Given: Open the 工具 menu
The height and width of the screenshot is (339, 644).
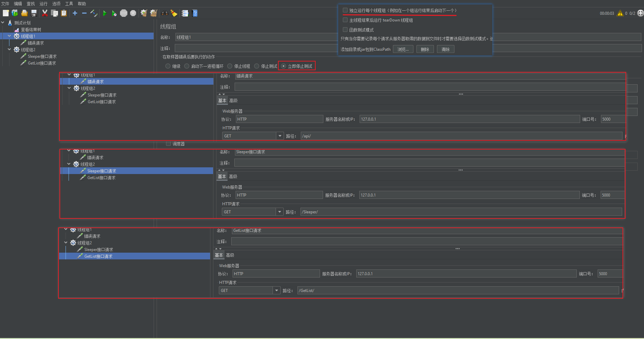Looking at the screenshot, I should click(x=69, y=4).
